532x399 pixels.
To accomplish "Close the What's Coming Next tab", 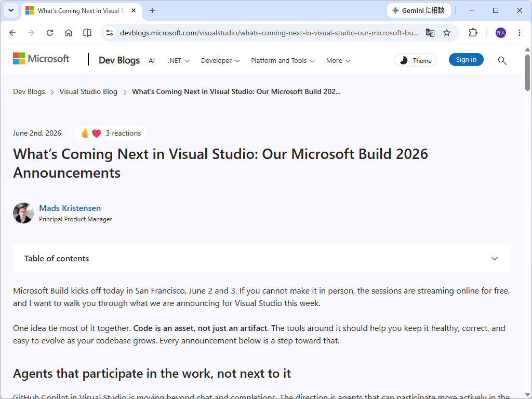I will (134, 10).
